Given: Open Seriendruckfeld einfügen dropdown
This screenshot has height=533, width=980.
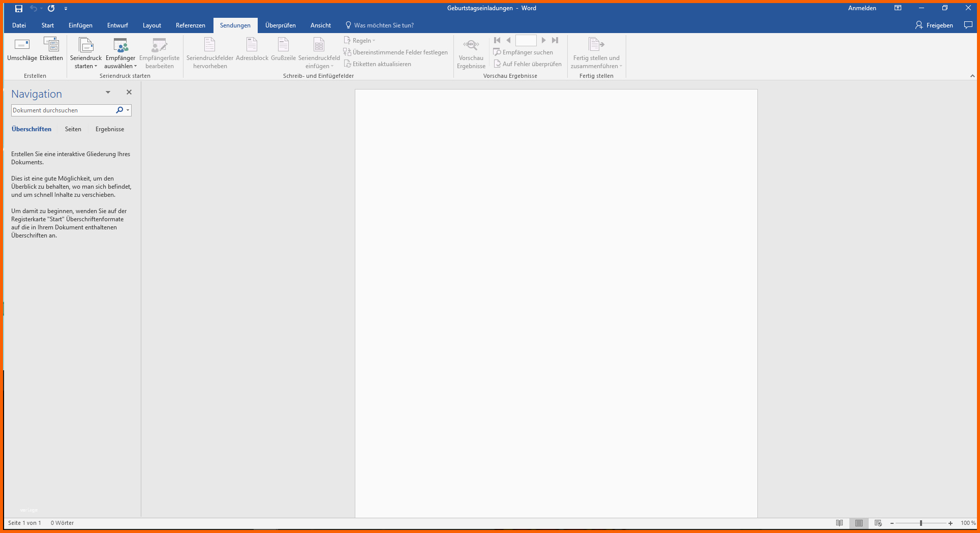Looking at the screenshot, I should (319, 53).
